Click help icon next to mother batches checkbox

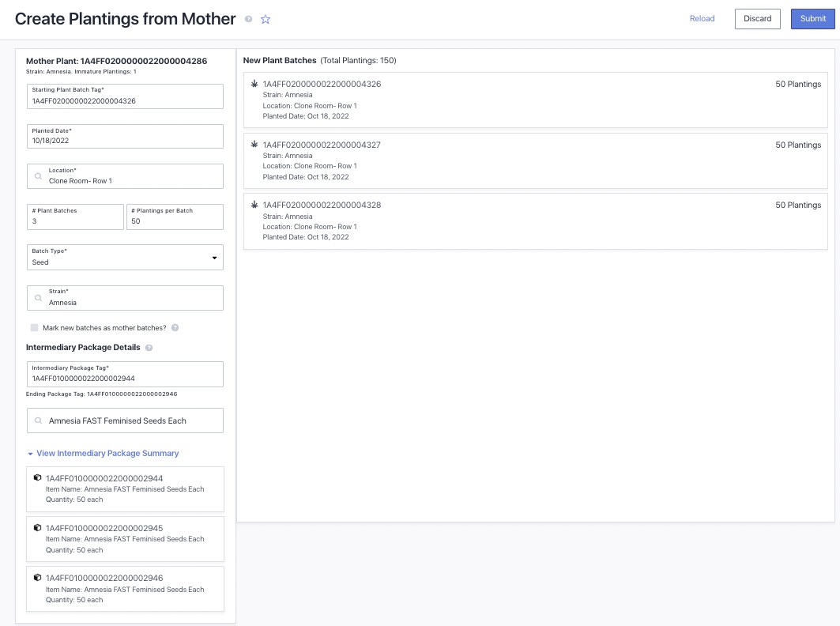coord(175,327)
